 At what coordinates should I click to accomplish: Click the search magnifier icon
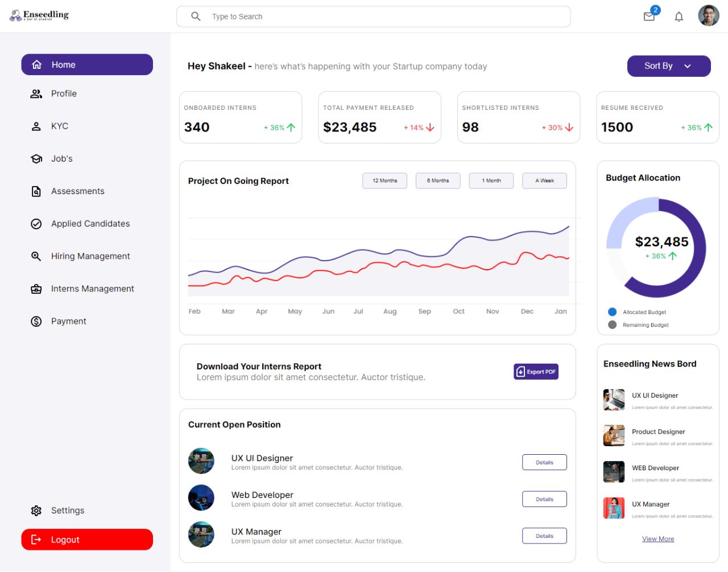(196, 17)
